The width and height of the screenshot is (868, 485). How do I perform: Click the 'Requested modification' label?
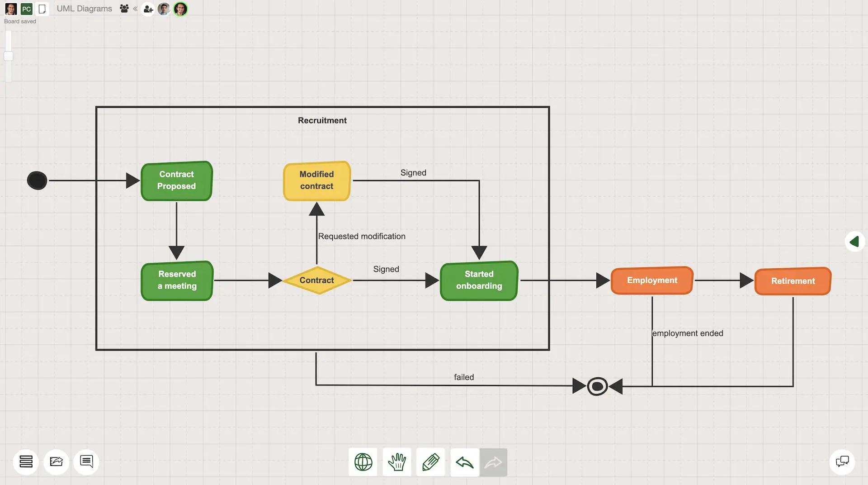pos(362,236)
